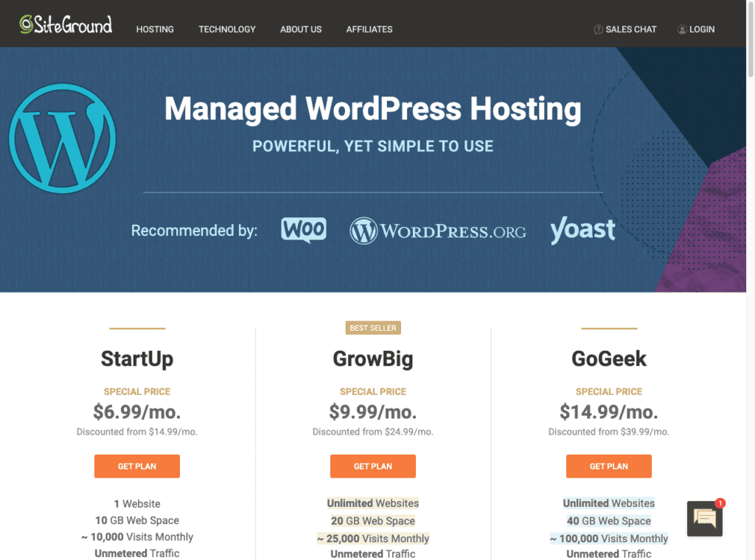The height and width of the screenshot is (560, 755).
Task: Click the $6.99/mo. price
Action: click(137, 412)
